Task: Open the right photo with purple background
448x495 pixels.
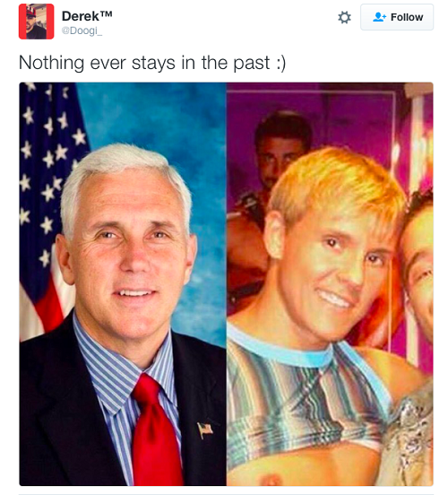Action: (x=330, y=284)
